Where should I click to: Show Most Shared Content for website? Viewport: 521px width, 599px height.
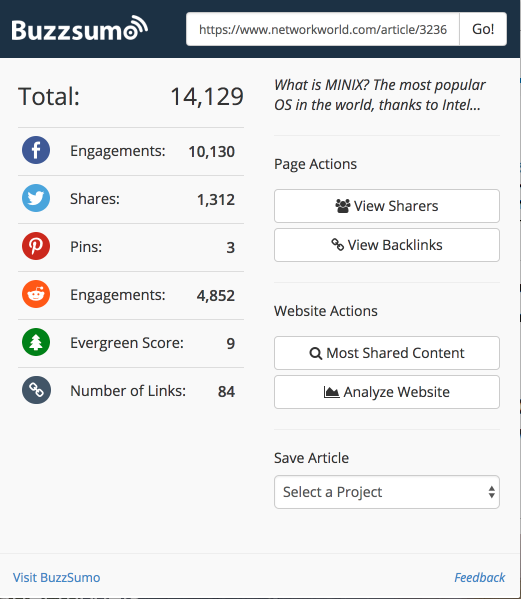[x=387, y=353]
